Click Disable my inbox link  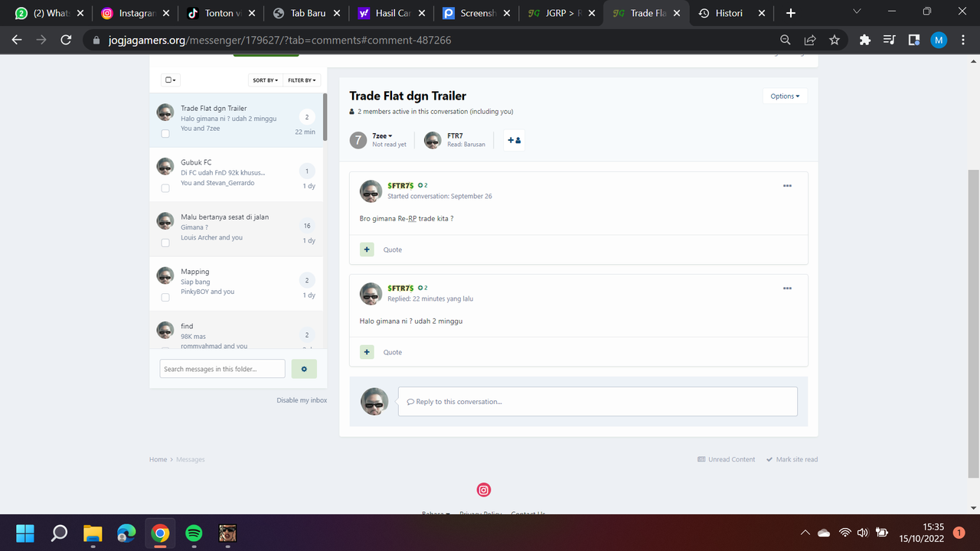click(302, 400)
